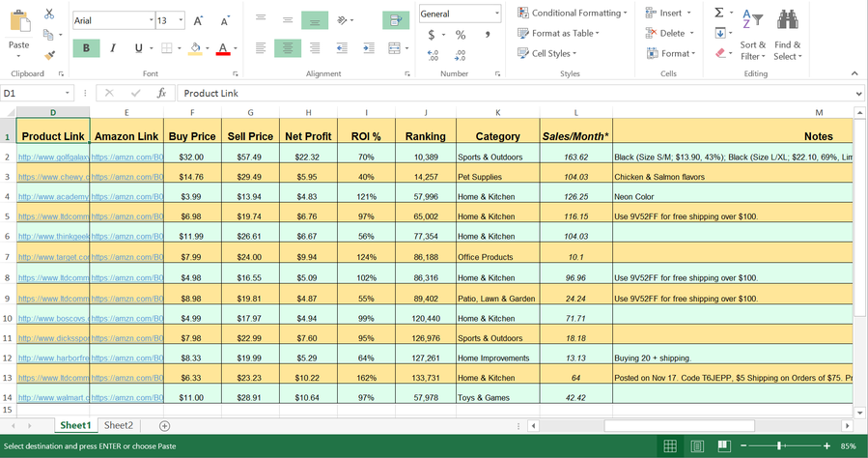
Task: Open the golfgalaxy product link
Action: click(x=53, y=157)
